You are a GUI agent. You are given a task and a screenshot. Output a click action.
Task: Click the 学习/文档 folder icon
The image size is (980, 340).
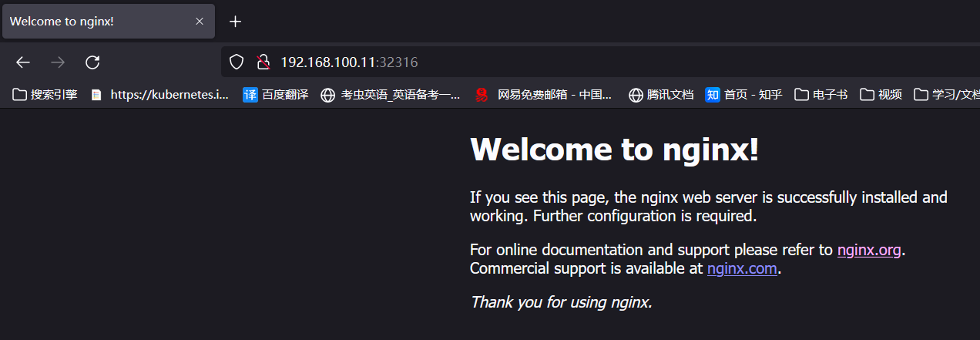point(921,95)
